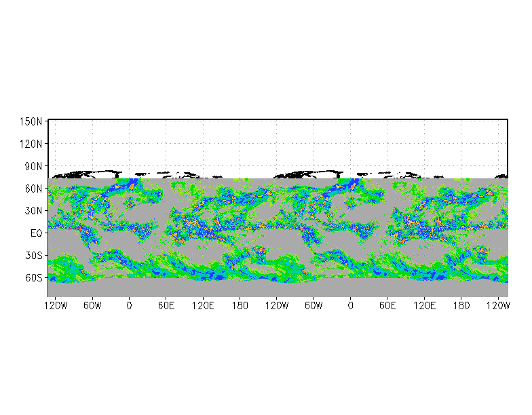Screen dimensions: 532x415
Task: Click the rightmost 120W longitude label
Action: click(498, 306)
